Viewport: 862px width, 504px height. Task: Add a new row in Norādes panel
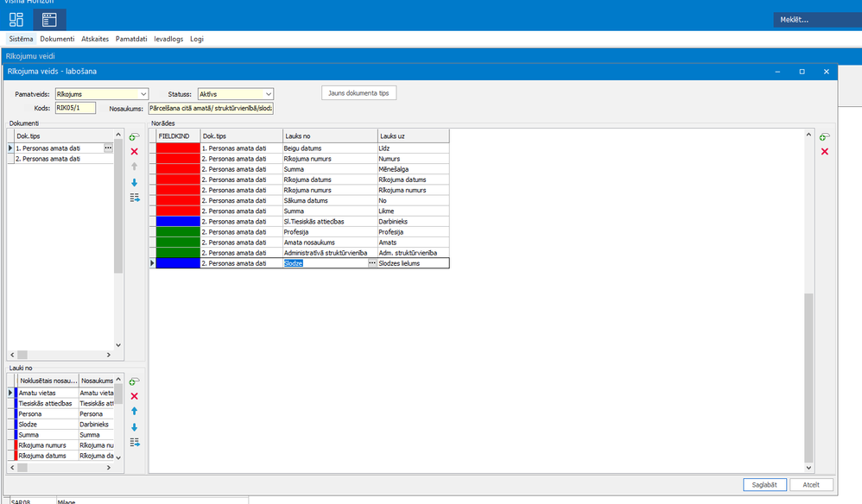824,136
